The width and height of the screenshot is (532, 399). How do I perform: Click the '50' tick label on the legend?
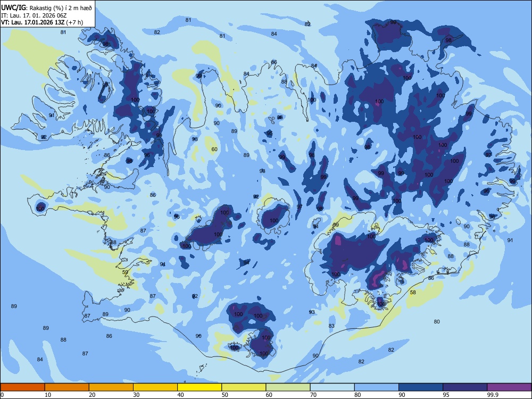coord(225,395)
